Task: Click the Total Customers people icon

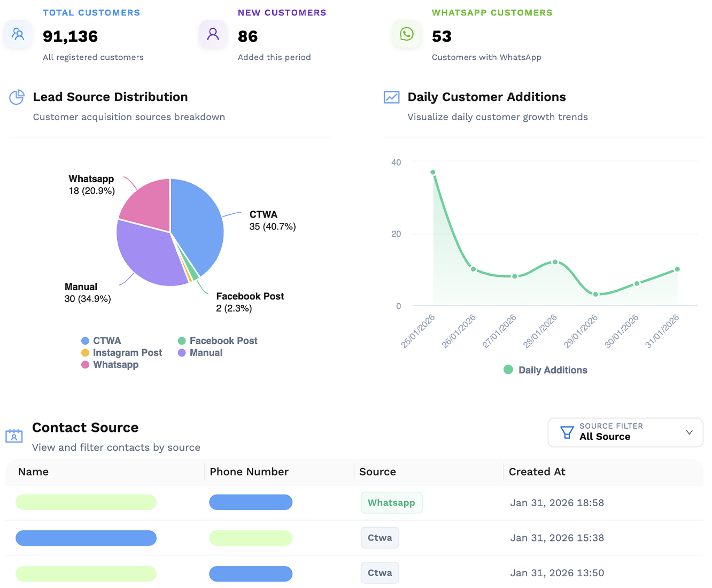Action: tap(18, 34)
